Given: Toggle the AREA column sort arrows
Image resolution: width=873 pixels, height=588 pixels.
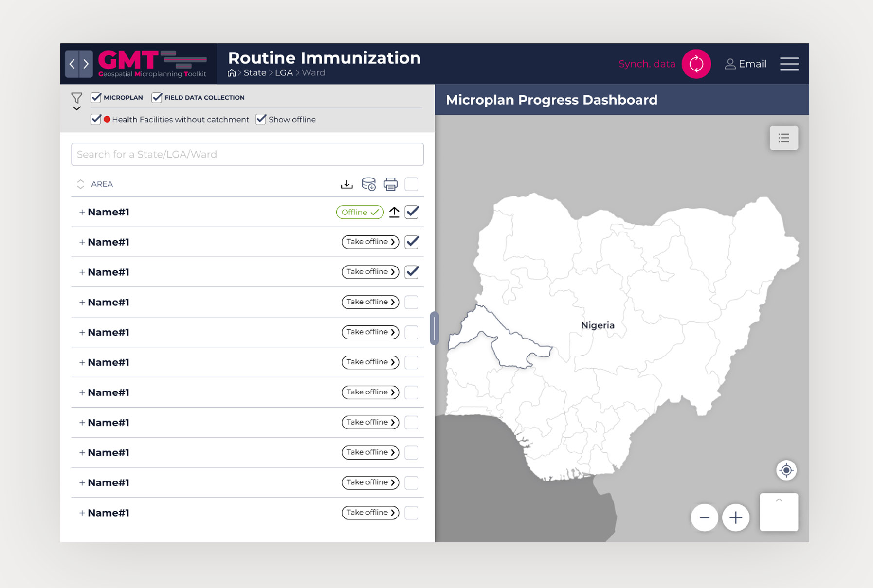Looking at the screenshot, I should (x=80, y=184).
